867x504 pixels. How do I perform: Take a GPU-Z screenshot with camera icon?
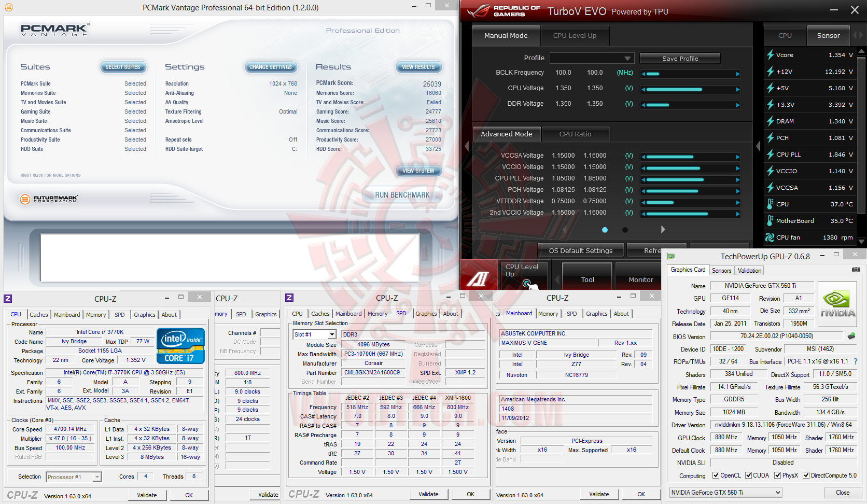(x=856, y=270)
